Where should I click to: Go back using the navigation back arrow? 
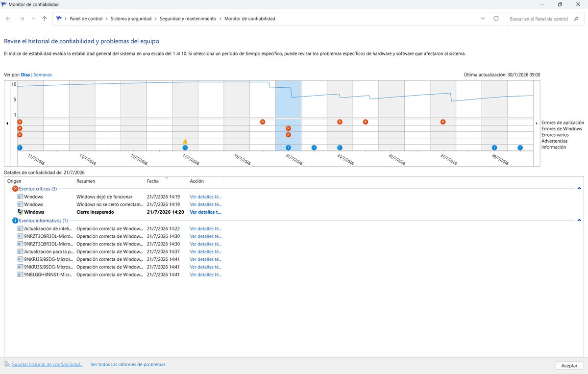click(8, 19)
